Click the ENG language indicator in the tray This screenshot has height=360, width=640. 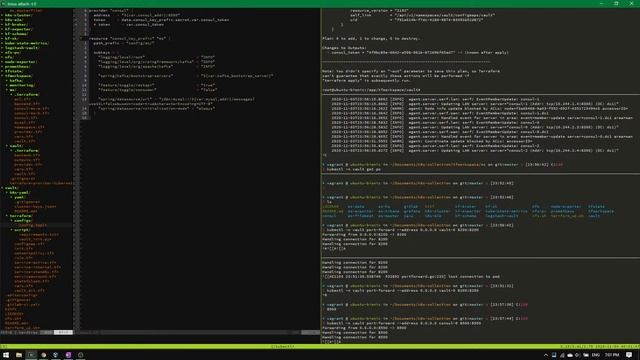pos(596,355)
